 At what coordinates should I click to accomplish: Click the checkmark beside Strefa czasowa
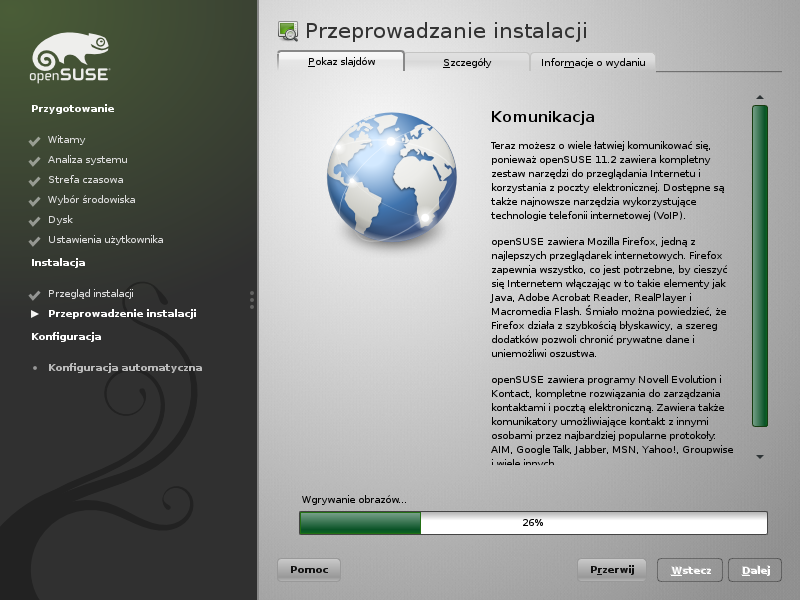coord(35,181)
